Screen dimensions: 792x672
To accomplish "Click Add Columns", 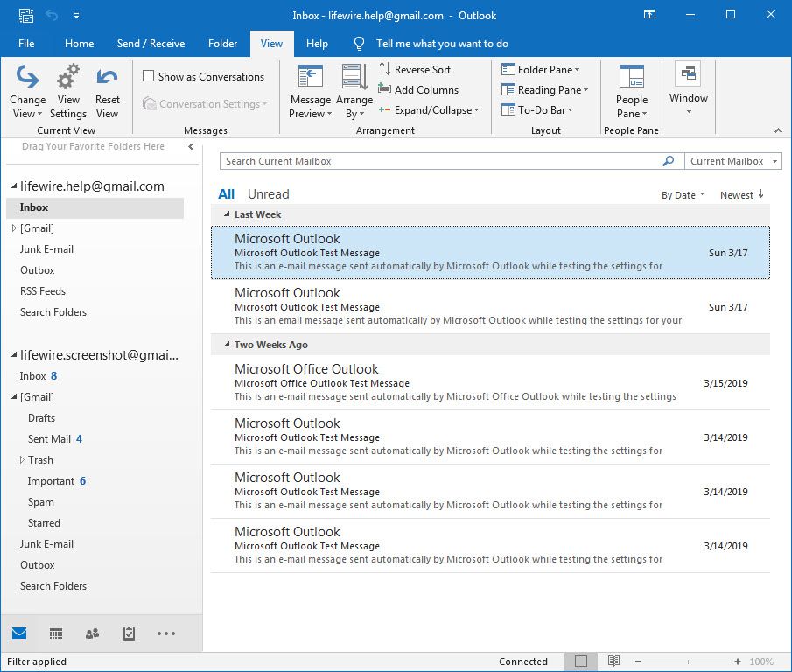I will coord(418,90).
